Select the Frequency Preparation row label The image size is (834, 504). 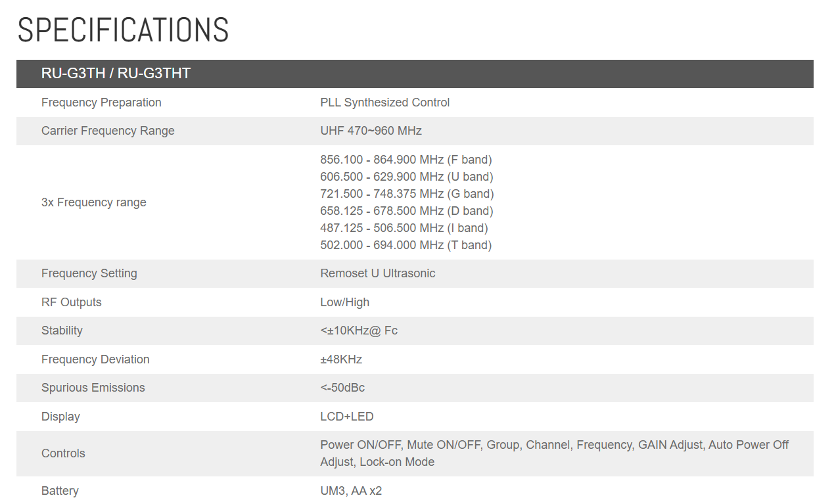(101, 103)
